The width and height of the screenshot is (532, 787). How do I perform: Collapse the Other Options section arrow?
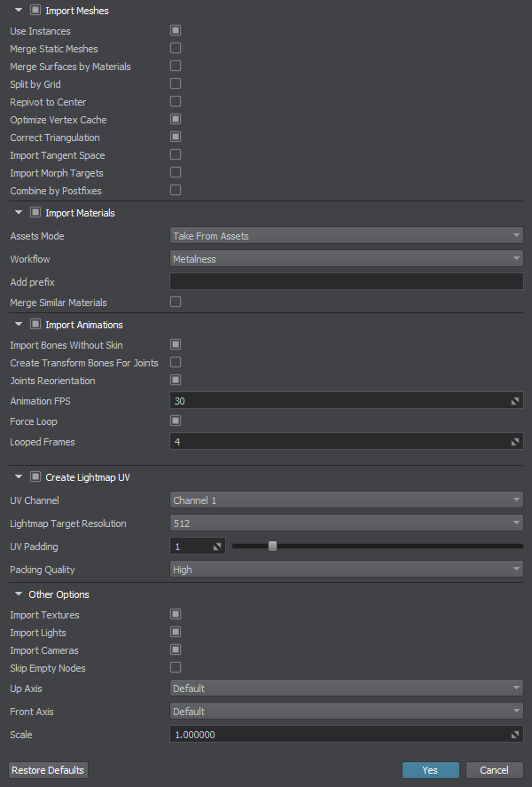(x=19, y=594)
